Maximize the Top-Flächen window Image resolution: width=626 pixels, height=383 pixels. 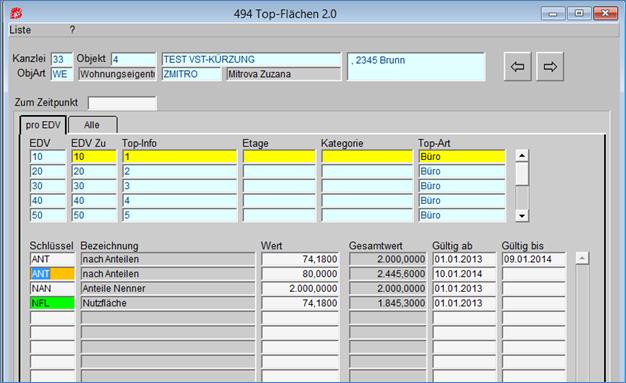click(579, 14)
